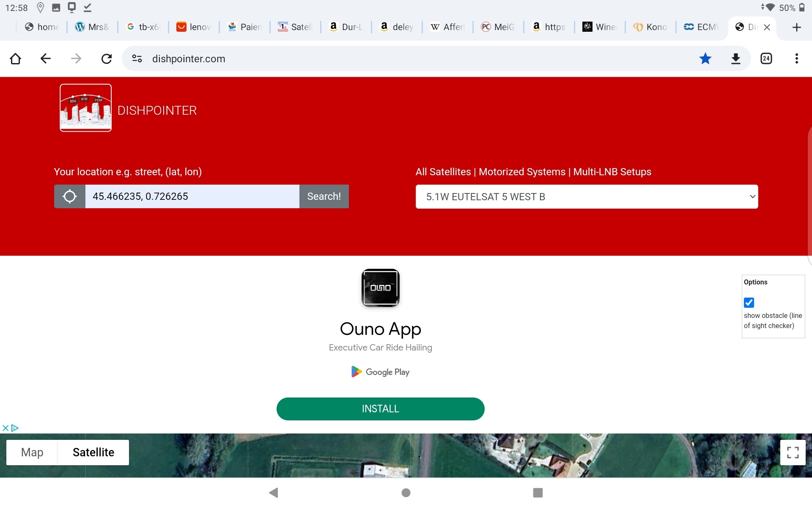
Task: Click the forward arrow in toolbar
Action: coord(76,58)
